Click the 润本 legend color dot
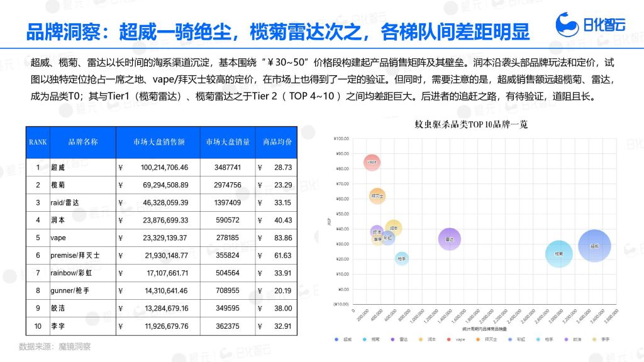The width and height of the screenshot is (644, 362). click(x=421, y=339)
